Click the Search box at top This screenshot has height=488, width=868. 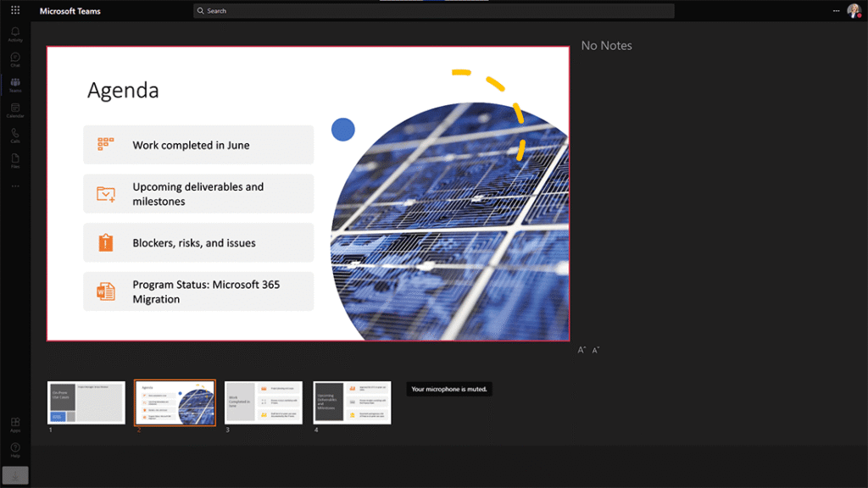433,11
